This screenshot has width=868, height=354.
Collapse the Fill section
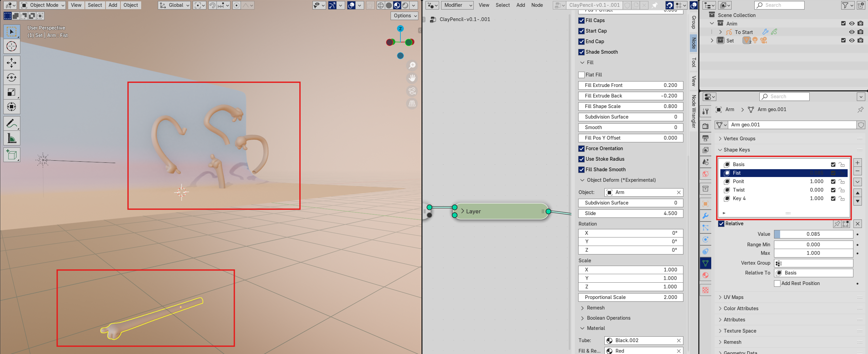[x=582, y=63]
